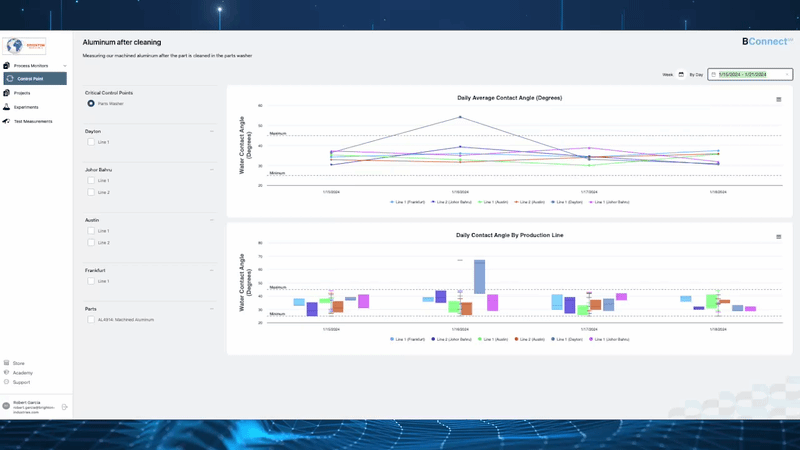Open Daily Average Contact Angle chart menu
The width and height of the screenshot is (800, 450).
point(779,99)
